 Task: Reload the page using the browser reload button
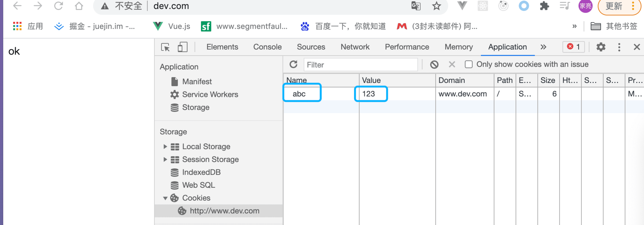[x=58, y=6]
